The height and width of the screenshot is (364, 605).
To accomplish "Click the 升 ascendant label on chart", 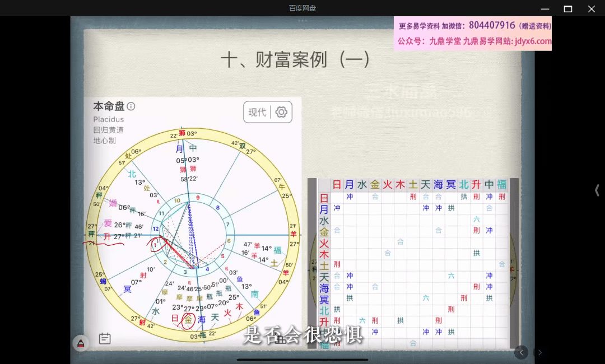I will click(108, 236).
